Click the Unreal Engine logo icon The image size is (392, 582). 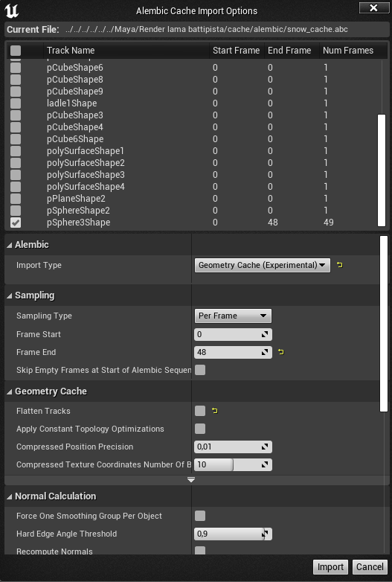tap(11, 10)
